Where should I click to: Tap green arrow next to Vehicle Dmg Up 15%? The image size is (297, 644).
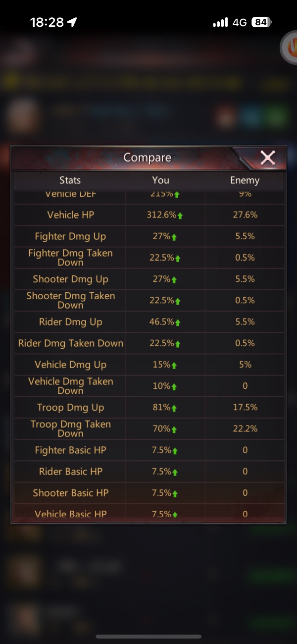click(174, 366)
